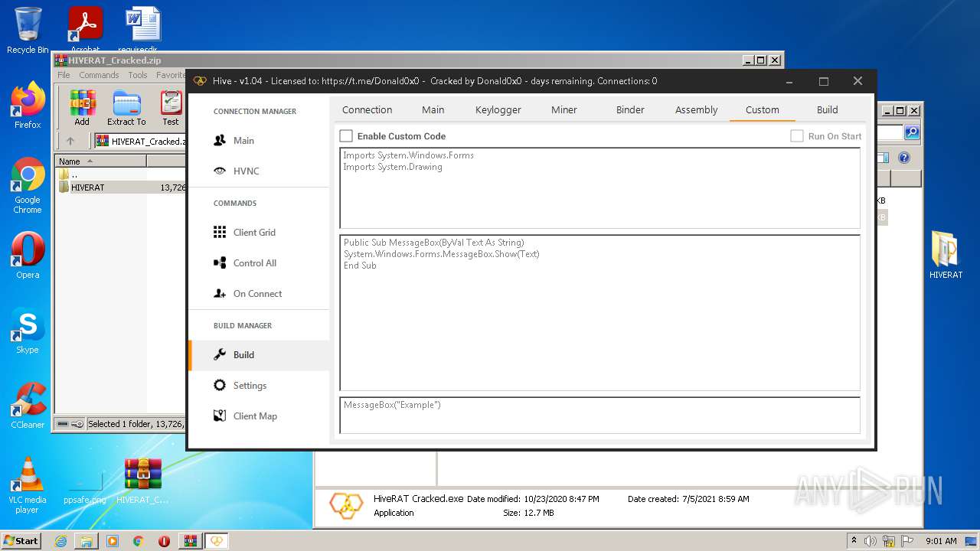Launch CCleaner from the desktop

coord(28,406)
